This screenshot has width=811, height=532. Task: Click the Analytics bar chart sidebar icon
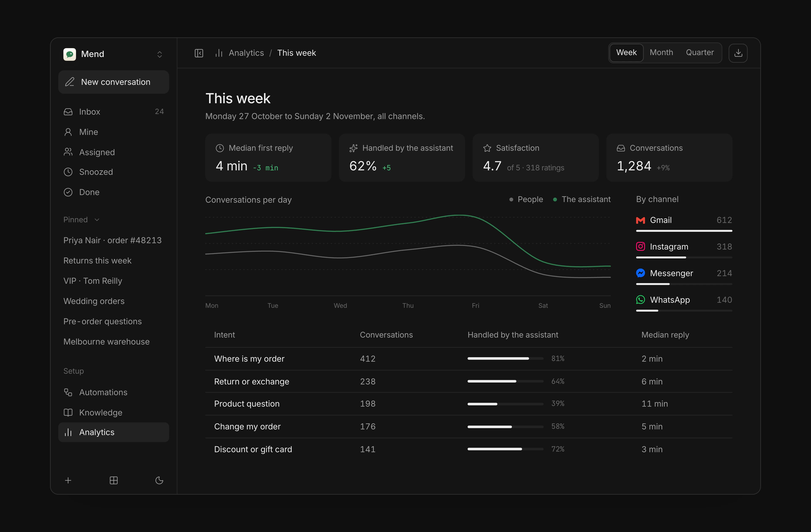(x=68, y=432)
